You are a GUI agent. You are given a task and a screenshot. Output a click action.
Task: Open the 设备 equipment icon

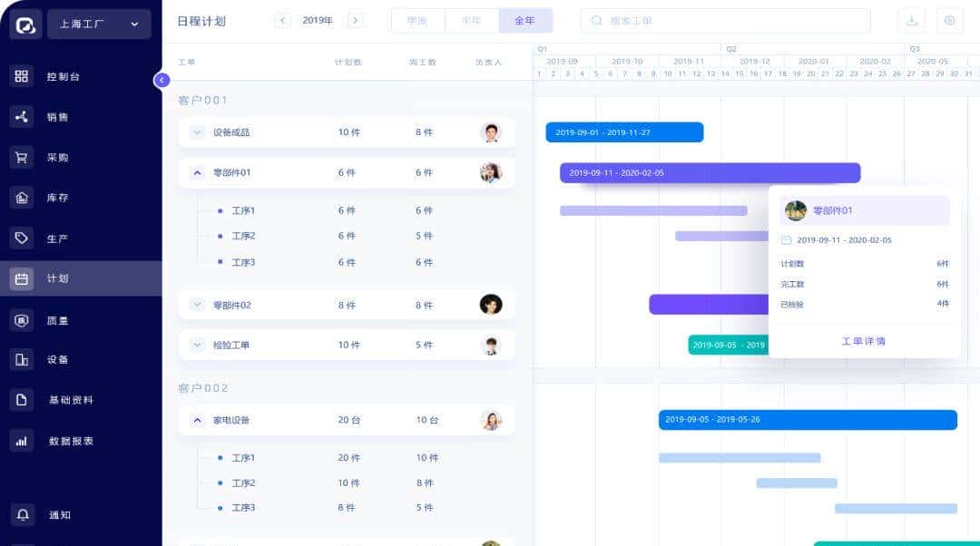pos(20,359)
